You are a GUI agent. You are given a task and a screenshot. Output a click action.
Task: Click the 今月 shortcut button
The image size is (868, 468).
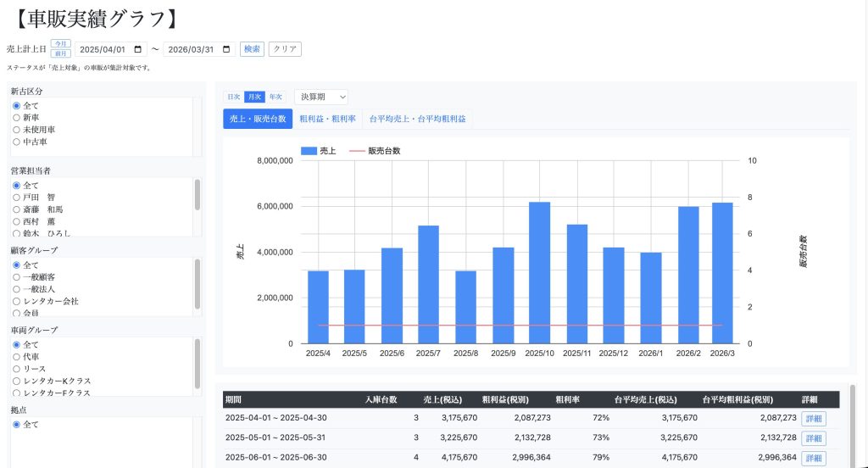tap(61, 43)
